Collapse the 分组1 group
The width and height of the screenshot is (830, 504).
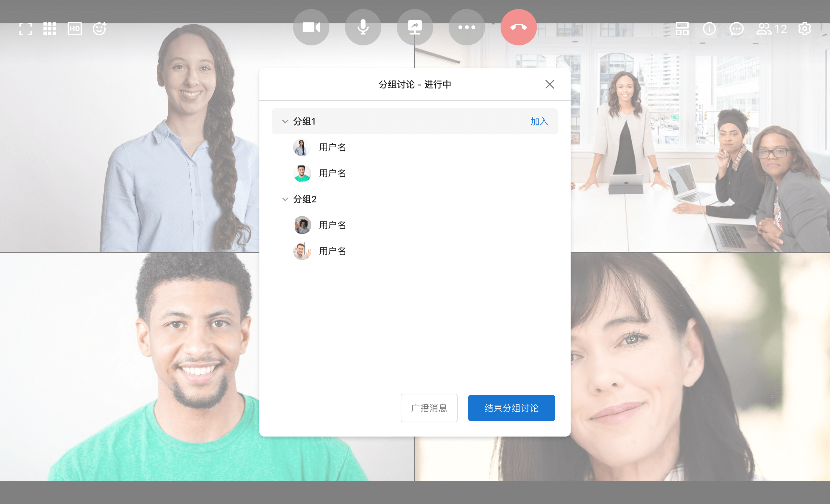[285, 121]
